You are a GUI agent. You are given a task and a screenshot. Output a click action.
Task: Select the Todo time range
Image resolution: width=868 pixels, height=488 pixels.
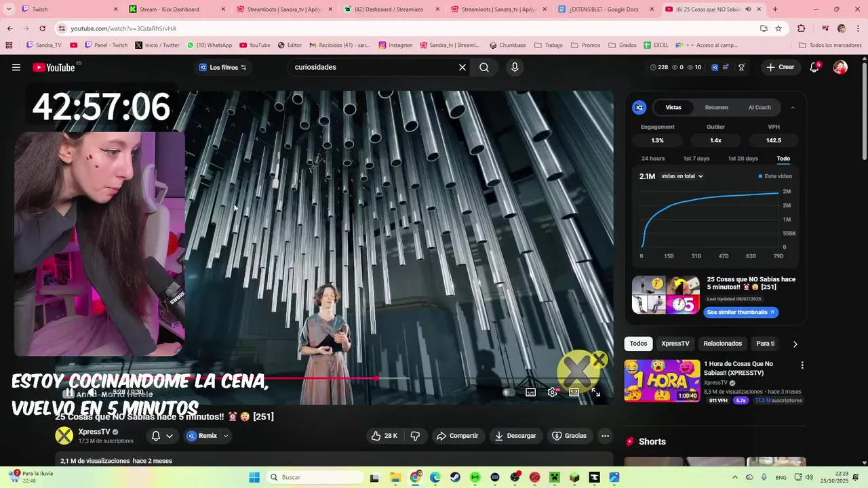pos(783,159)
